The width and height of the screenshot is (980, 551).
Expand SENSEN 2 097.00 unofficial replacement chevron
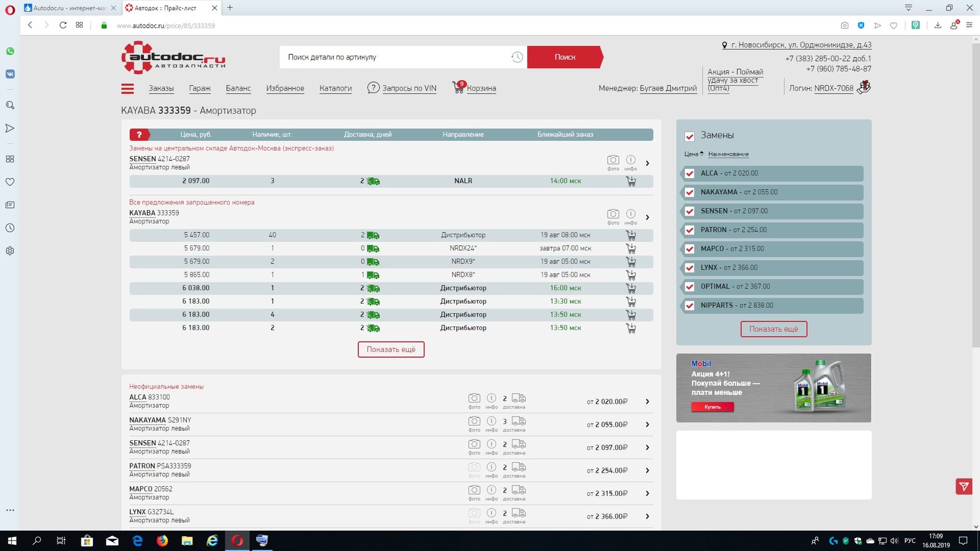647,448
